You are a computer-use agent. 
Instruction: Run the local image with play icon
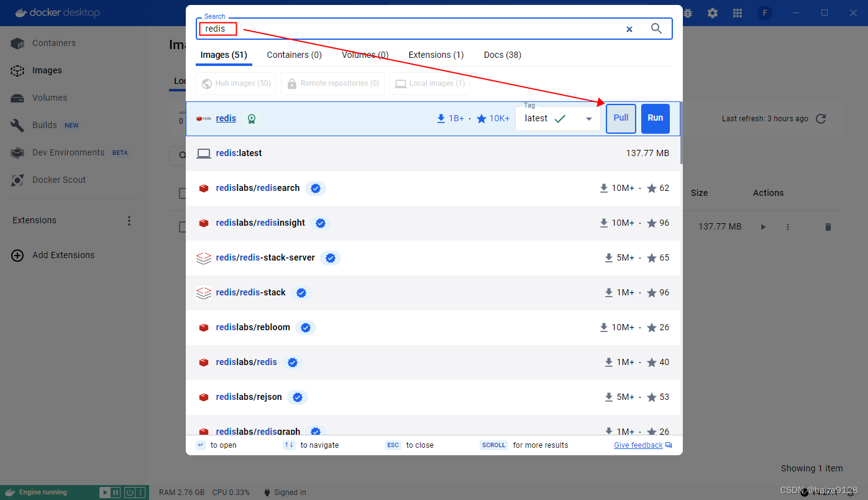[x=763, y=227]
